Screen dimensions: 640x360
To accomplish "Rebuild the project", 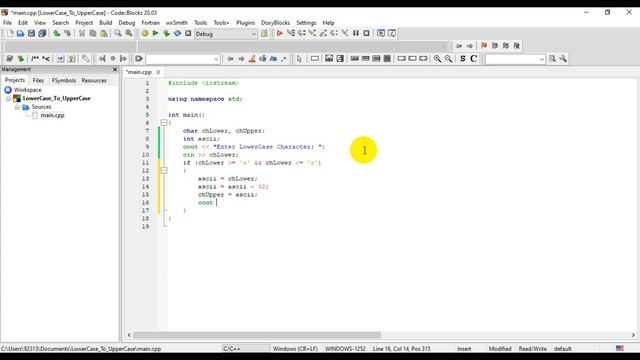I will [177, 33].
